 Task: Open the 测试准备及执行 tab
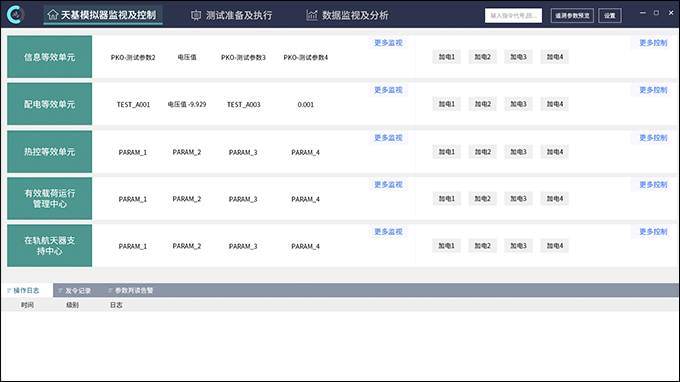232,15
